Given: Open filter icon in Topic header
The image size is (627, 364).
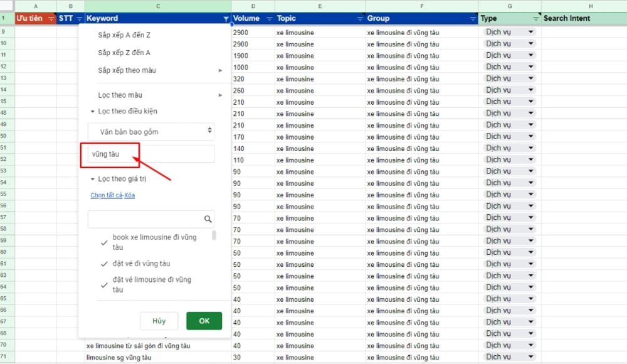Looking at the screenshot, I should click(x=360, y=19).
